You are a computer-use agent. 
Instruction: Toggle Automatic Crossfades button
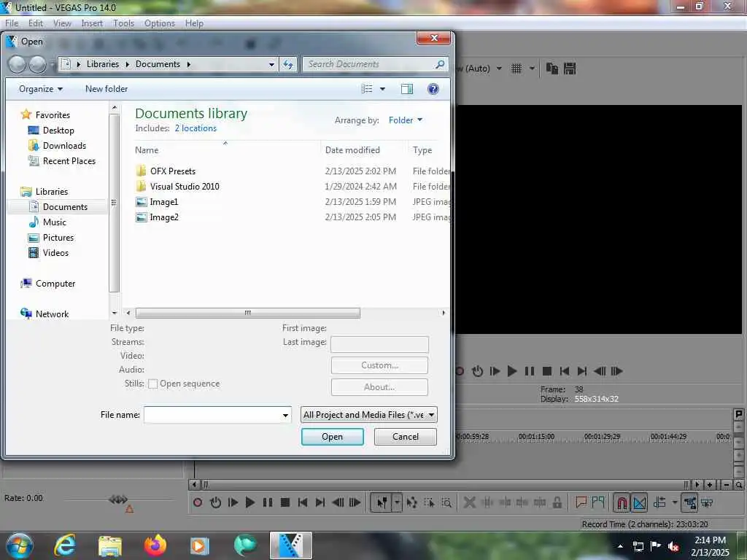point(639,502)
